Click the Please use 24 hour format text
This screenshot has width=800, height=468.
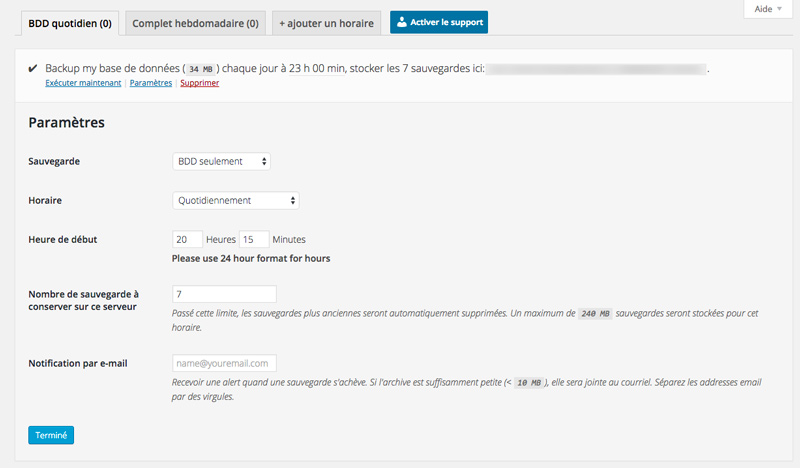(x=251, y=258)
